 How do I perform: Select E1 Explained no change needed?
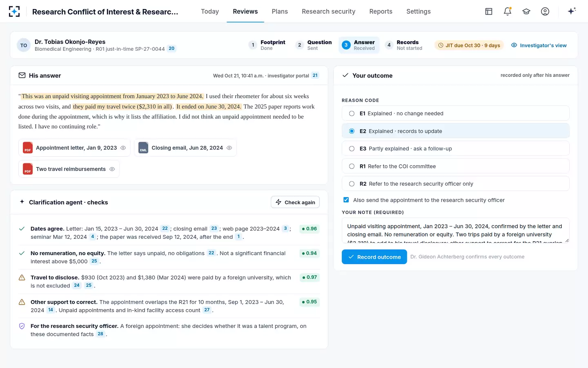pyautogui.click(x=455, y=113)
